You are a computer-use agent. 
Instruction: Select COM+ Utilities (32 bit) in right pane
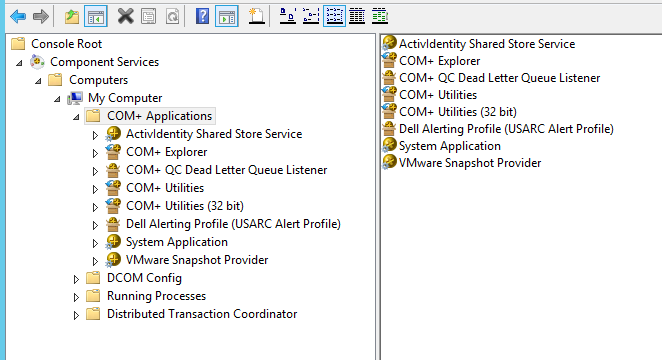pos(458,112)
